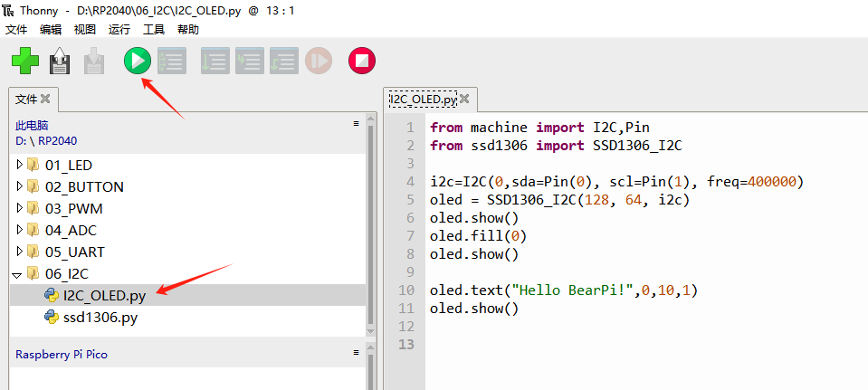Screen dimensions: 868x390
Task: Open Raspberry Pi Pico pane options menu
Action: pos(356,352)
